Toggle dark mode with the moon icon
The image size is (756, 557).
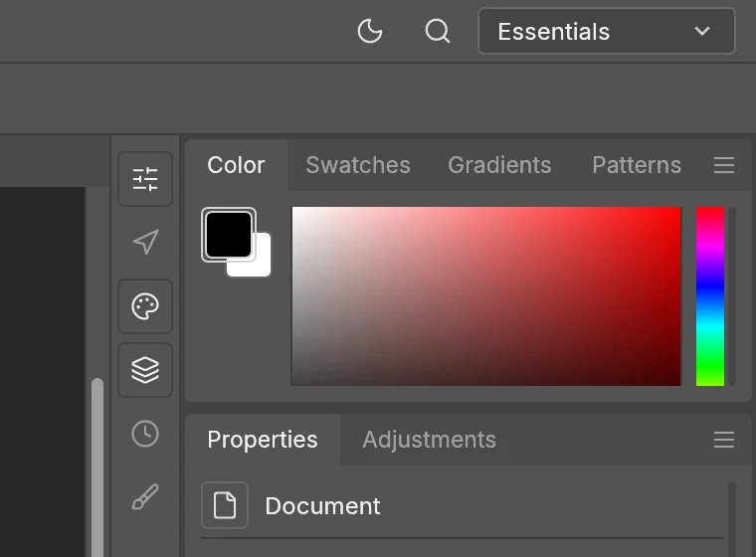(370, 32)
